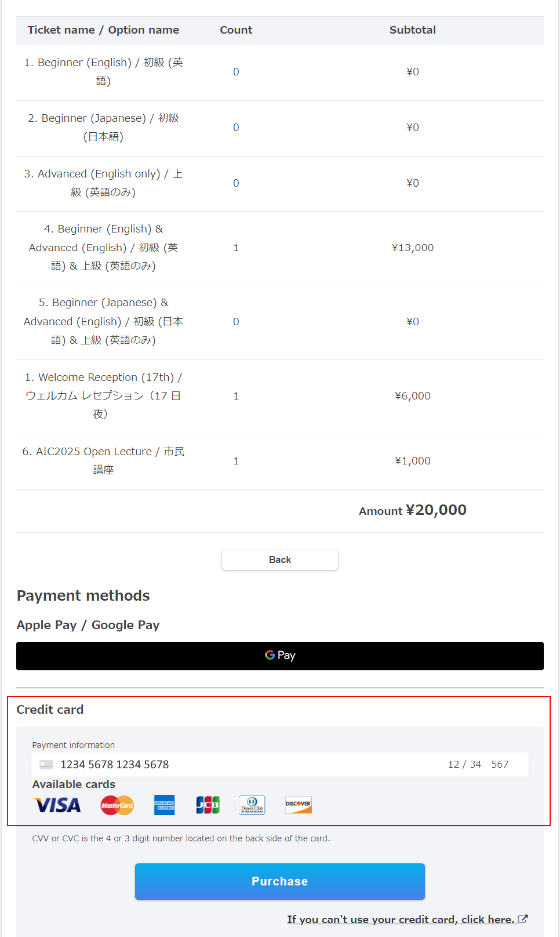560x937 pixels.
Task: Click the MasterCard logo icon
Action: coord(117,805)
